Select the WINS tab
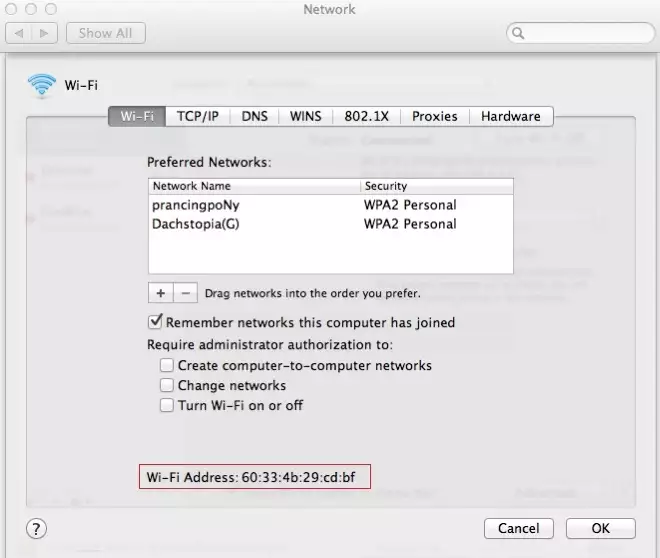This screenshot has width=660, height=558. (305, 116)
